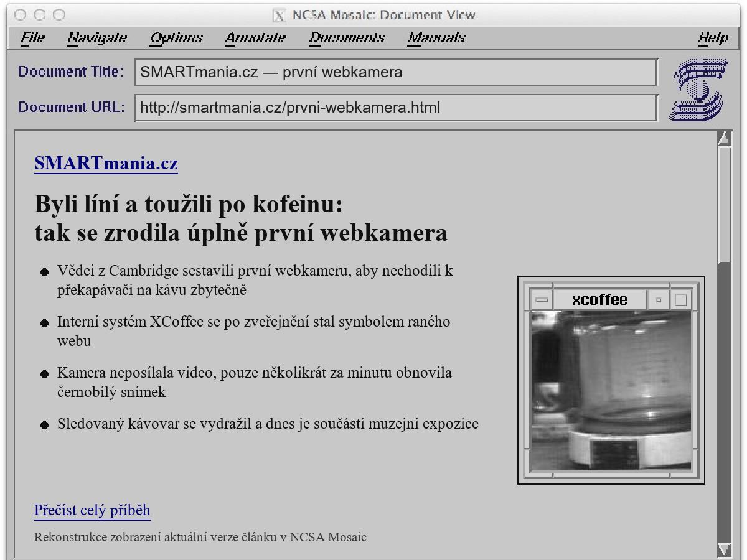Click the 'NCSA Mosaic: Document View' window title

384,16
